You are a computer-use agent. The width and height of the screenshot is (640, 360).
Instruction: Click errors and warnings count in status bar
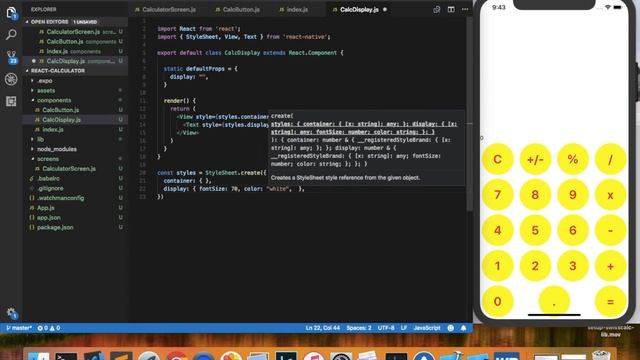point(49,328)
